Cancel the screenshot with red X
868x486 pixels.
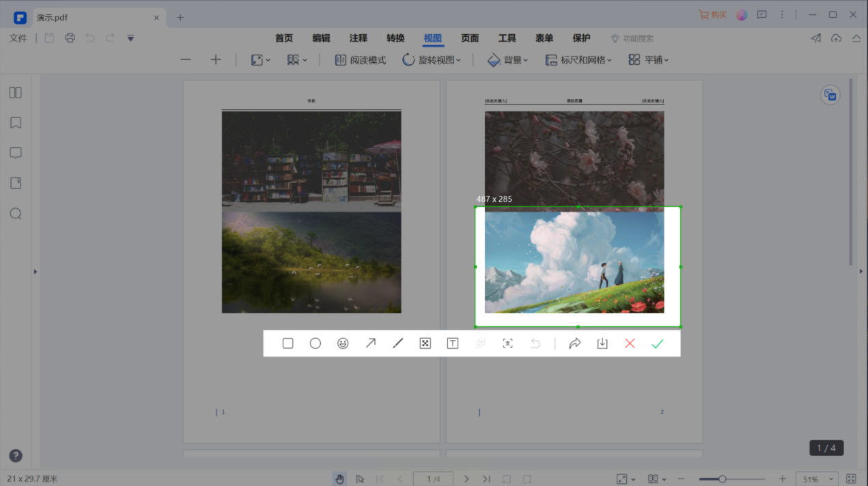630,343
